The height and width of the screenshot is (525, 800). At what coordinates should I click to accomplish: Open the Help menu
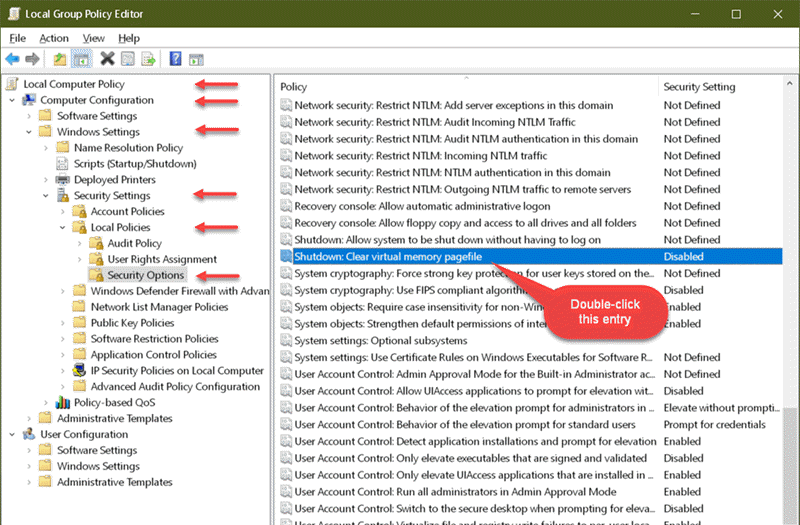[129, 38]
